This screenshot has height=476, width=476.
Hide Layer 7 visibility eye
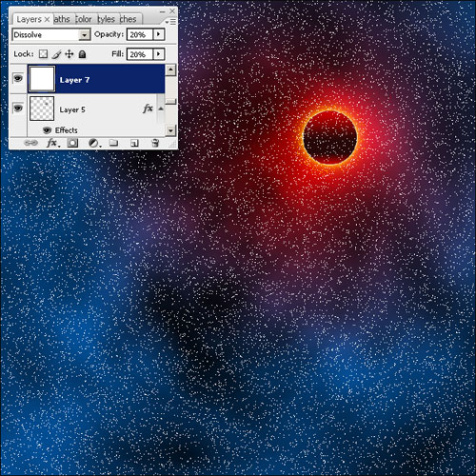click(18, 78)
